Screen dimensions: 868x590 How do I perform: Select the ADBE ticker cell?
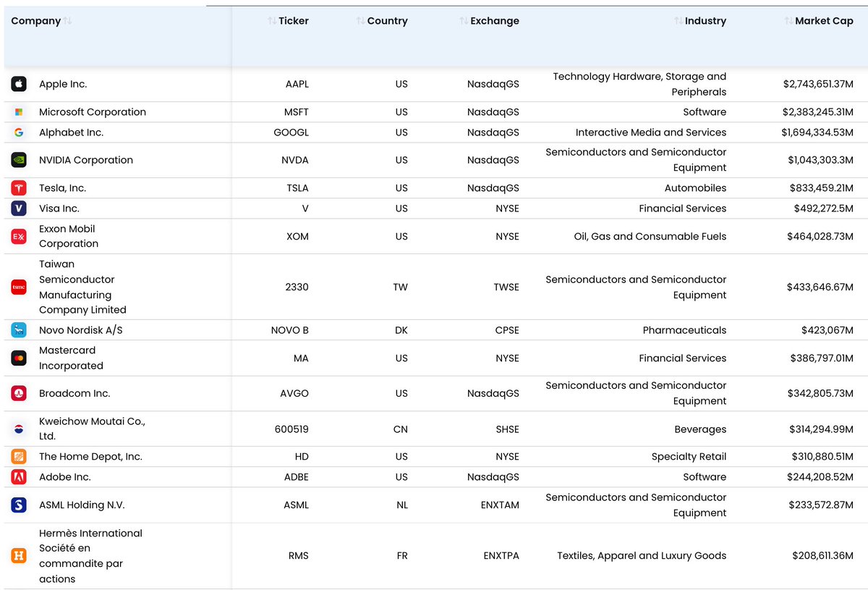297,477
